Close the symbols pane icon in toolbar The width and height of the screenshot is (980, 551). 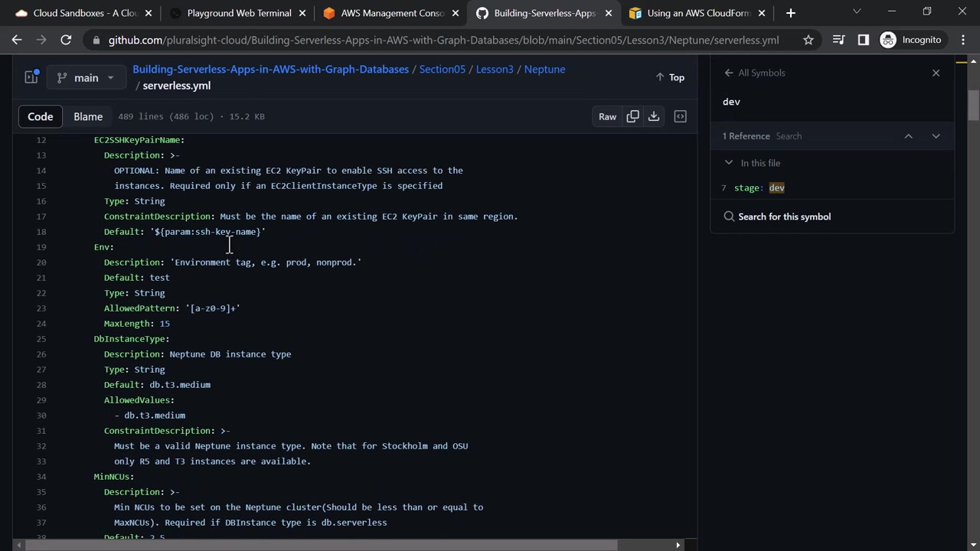pyautogui.click(x=680, y=116)
